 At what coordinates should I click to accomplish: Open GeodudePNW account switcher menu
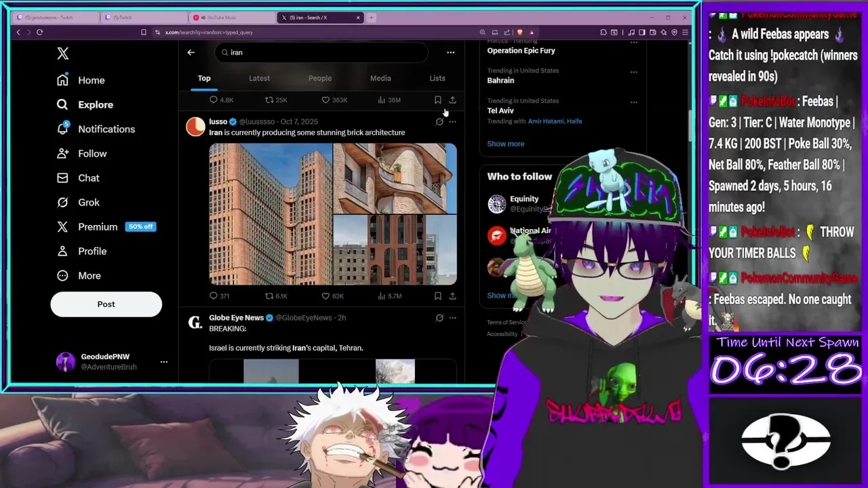pos(163,362)
